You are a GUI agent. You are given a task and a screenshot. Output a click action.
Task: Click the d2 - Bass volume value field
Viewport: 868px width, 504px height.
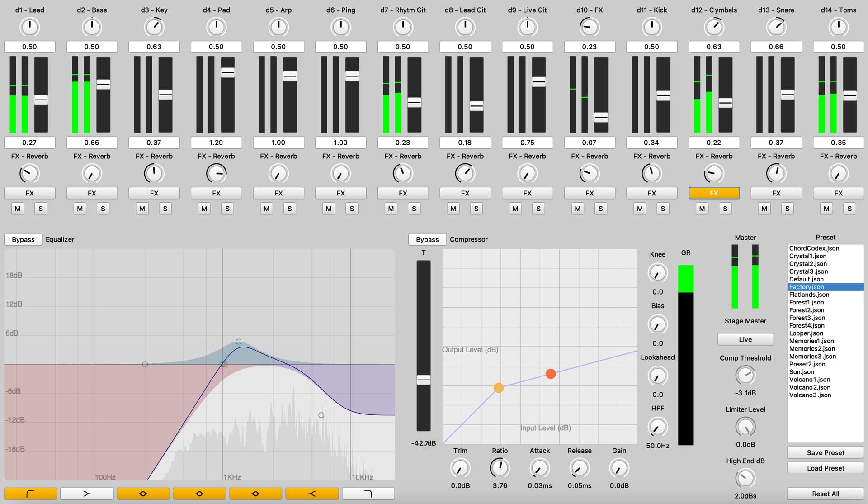[92, 143]
